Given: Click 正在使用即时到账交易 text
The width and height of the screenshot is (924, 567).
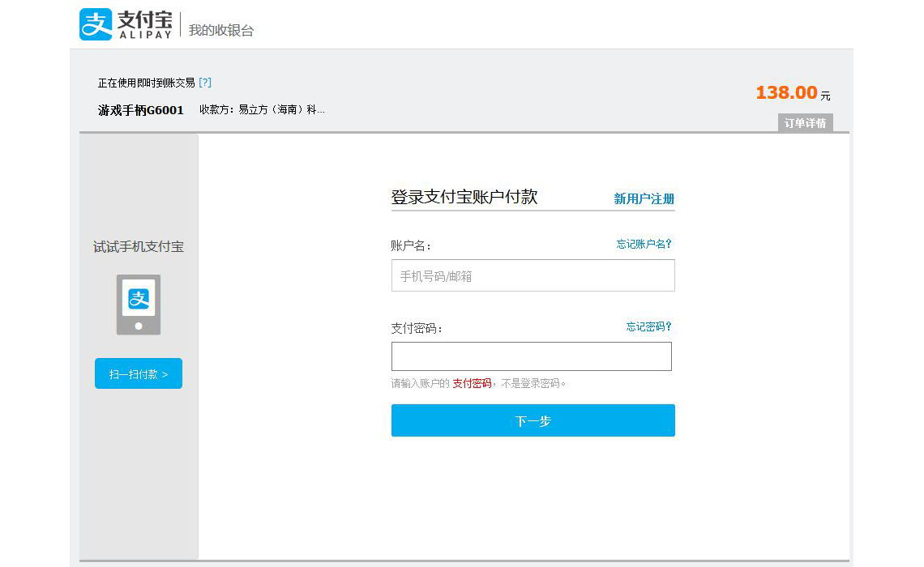Looking at the screenshot, I should (x=146, y=83).
